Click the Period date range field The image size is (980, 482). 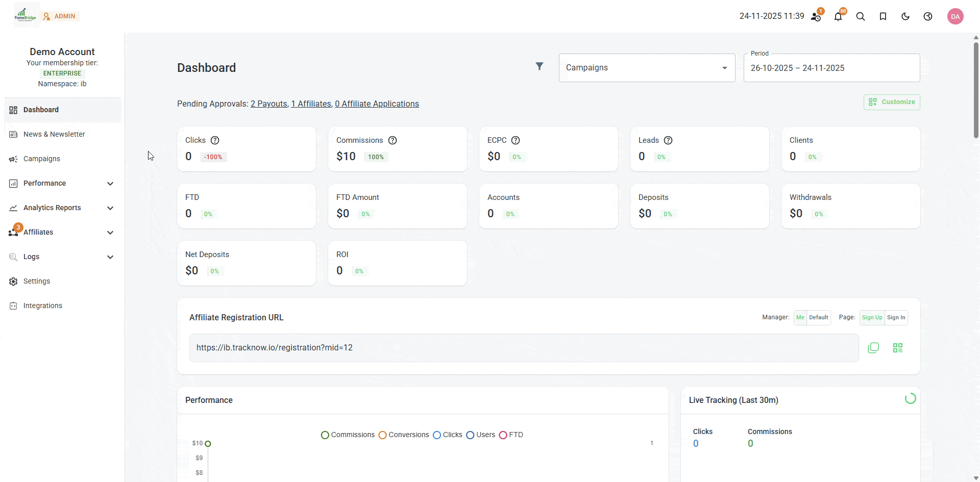click(831, 68)
